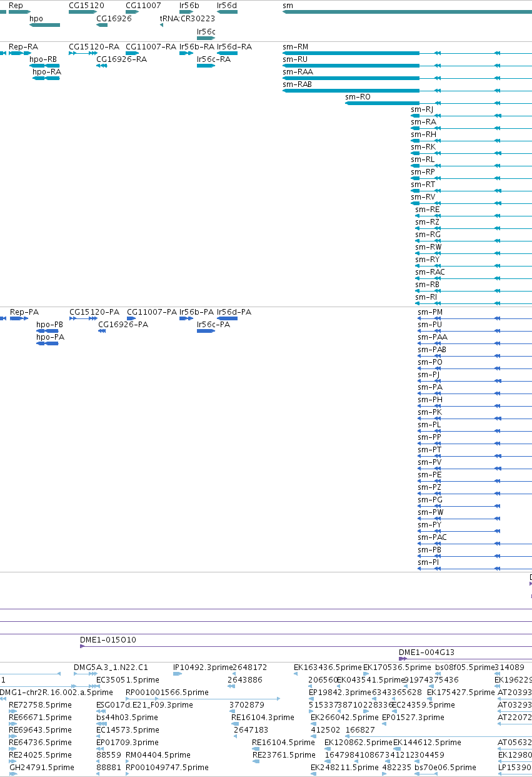Click CDS CG11007-PA label
Image resolution: width=532 pixels, height=777 pixels.
pyautogui.click(x=152, y=312)
